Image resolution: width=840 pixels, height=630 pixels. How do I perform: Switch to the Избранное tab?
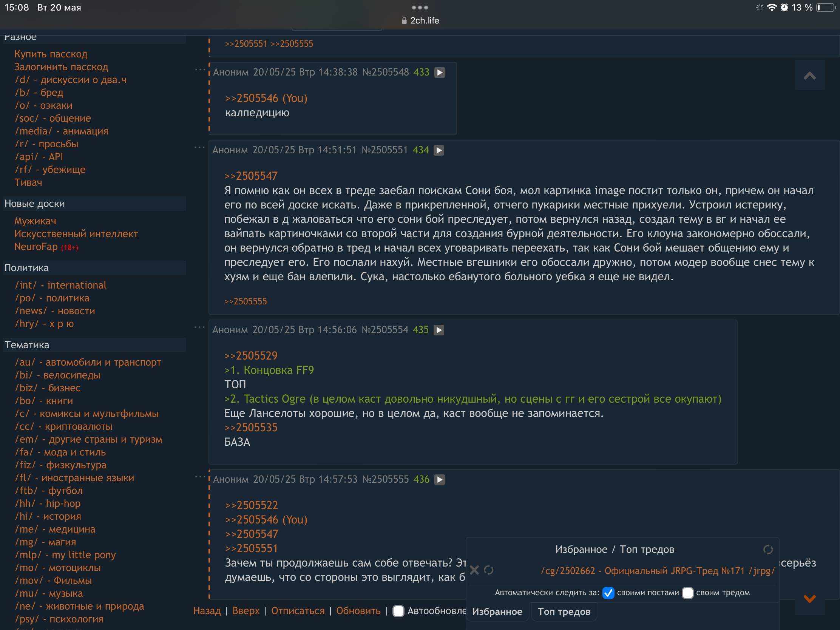tap(497, 611)
